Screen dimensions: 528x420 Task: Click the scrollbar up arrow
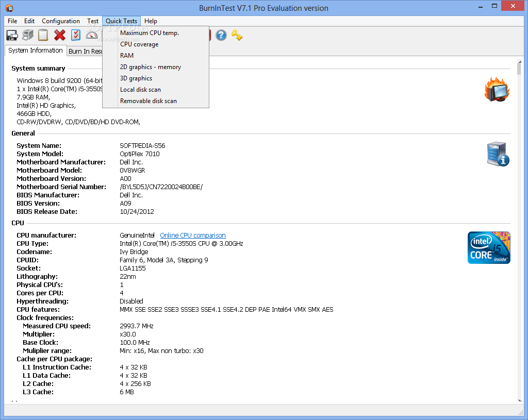click(520, 62)
